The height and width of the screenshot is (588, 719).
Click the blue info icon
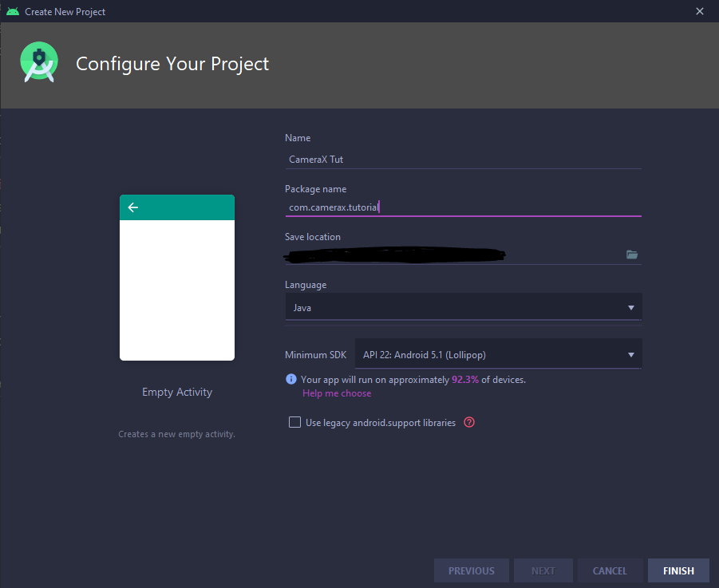click(x=291, y=379)
